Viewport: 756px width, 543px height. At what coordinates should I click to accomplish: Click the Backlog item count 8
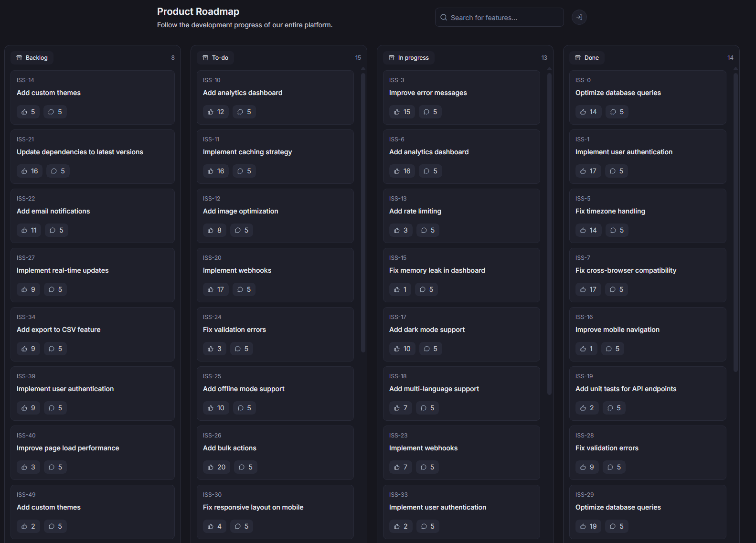pos(173,58)
